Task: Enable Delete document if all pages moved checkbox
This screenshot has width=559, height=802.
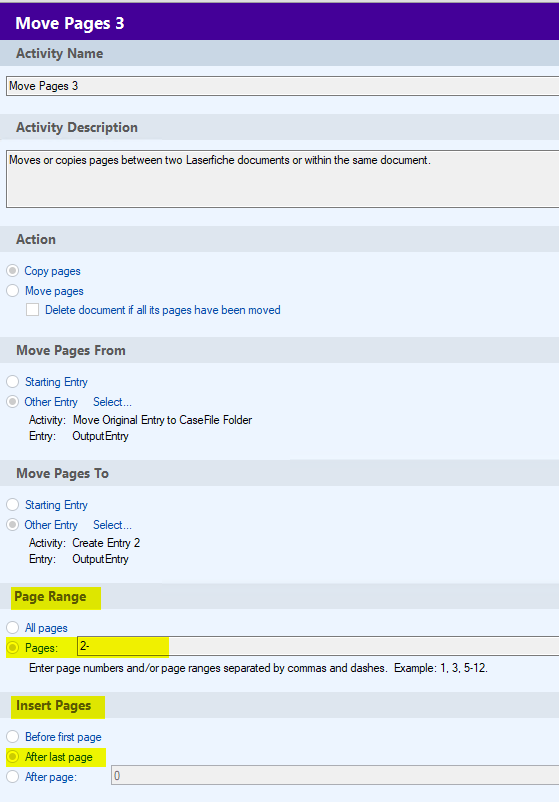Action: tap(33, 310)
